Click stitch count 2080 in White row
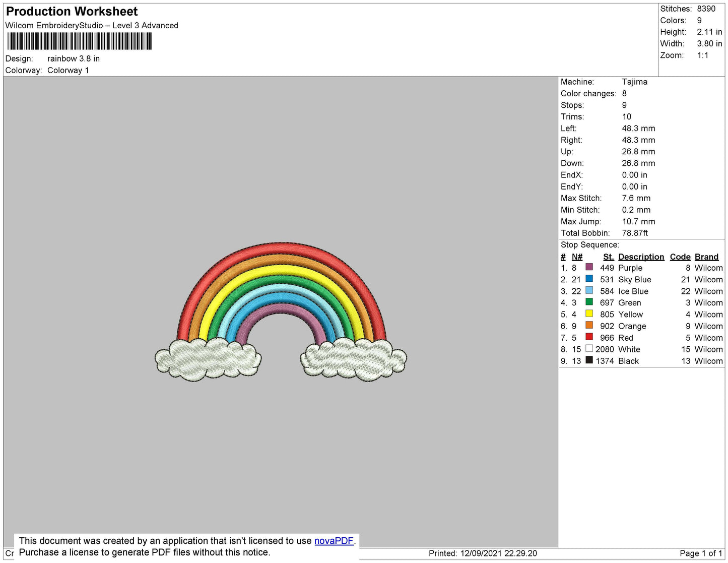The width and height of the screenshot is (728, 563). (x=605, y=349)
